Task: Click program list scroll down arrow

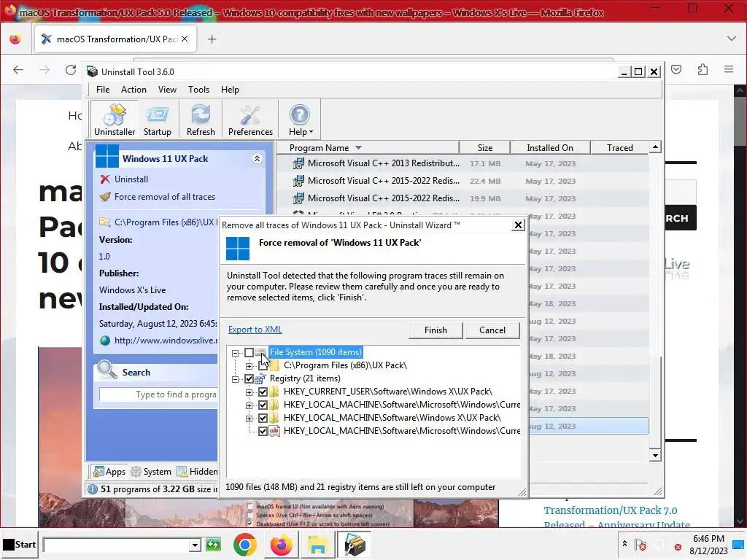Action: click(x=655, y=455)
